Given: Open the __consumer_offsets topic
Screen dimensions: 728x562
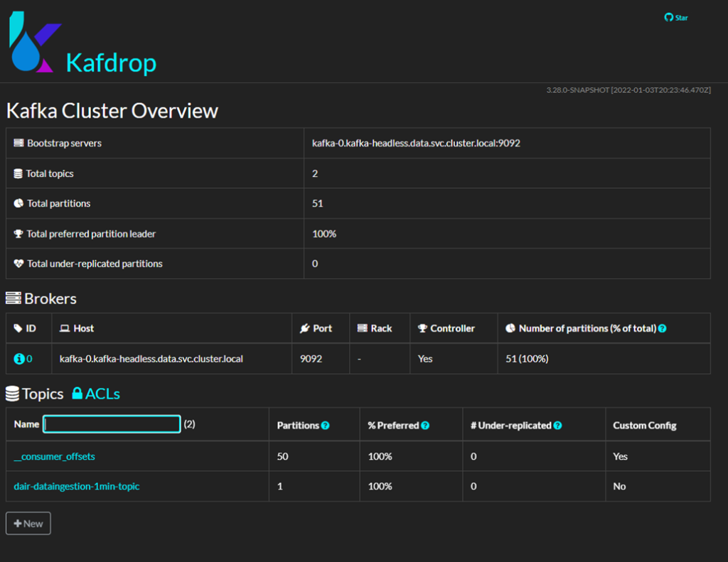Looking at the screenshot, I should tap(54, 456).
